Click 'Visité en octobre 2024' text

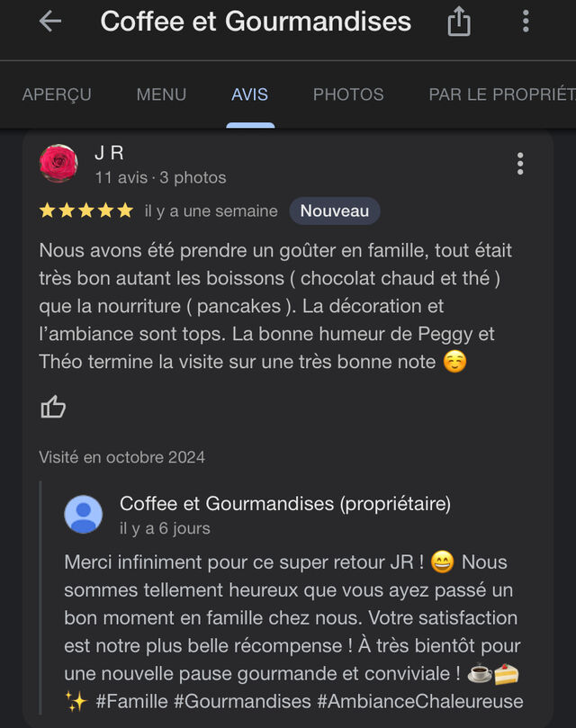pos(121,457)
